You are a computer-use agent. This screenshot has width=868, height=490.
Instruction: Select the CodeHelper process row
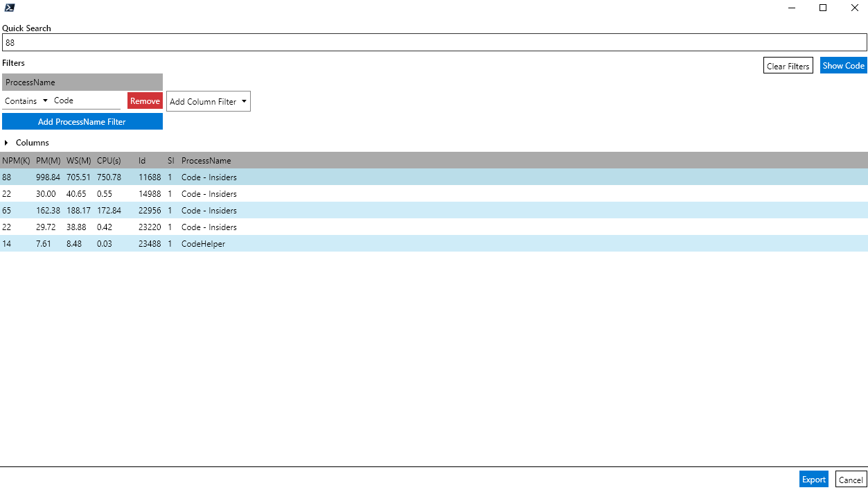[x=203, y=244]
